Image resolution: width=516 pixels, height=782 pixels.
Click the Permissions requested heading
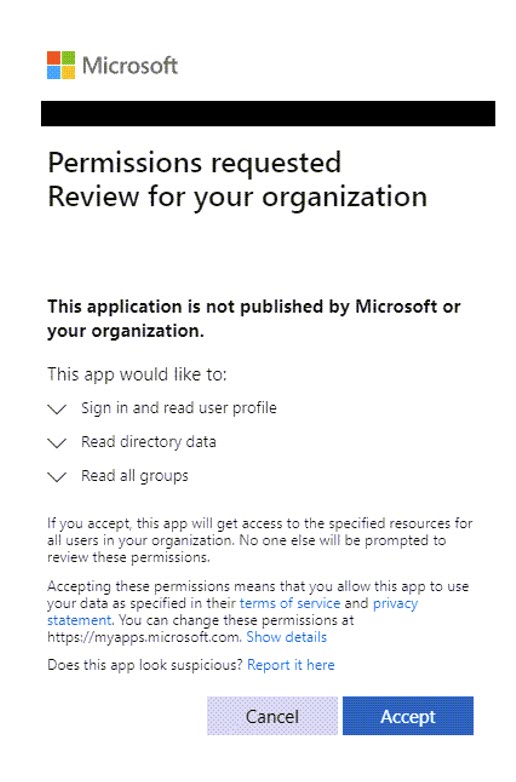pyautogui.click(x=194, y=163)
